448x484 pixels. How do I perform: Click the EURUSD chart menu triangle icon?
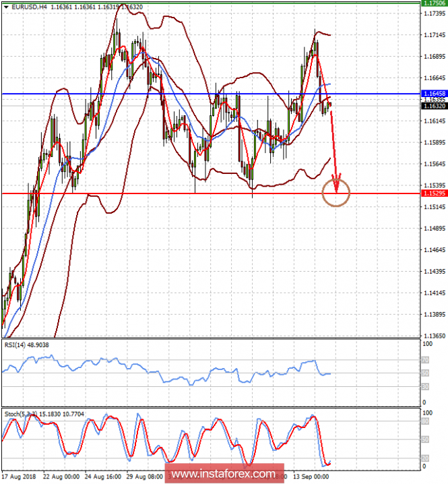6,7
